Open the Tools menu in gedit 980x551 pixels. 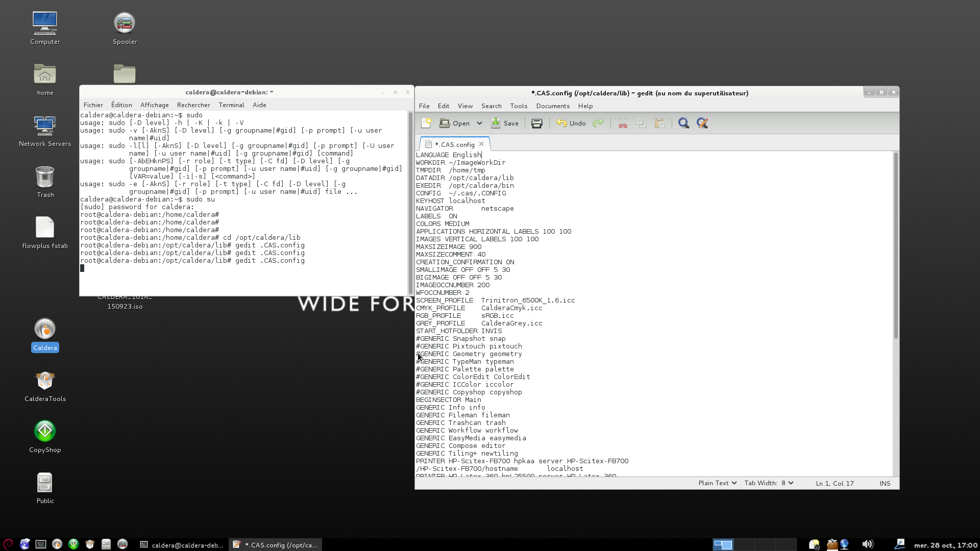518,106
